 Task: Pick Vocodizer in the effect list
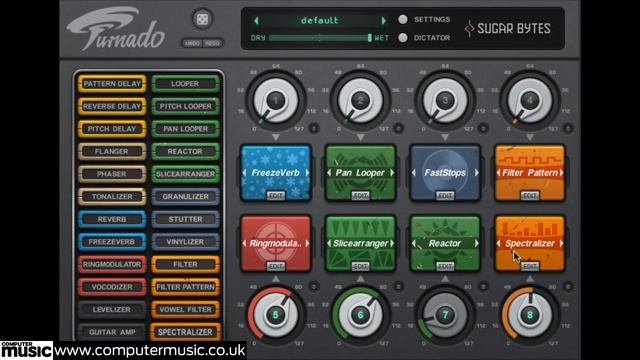(x=112, y=287)
